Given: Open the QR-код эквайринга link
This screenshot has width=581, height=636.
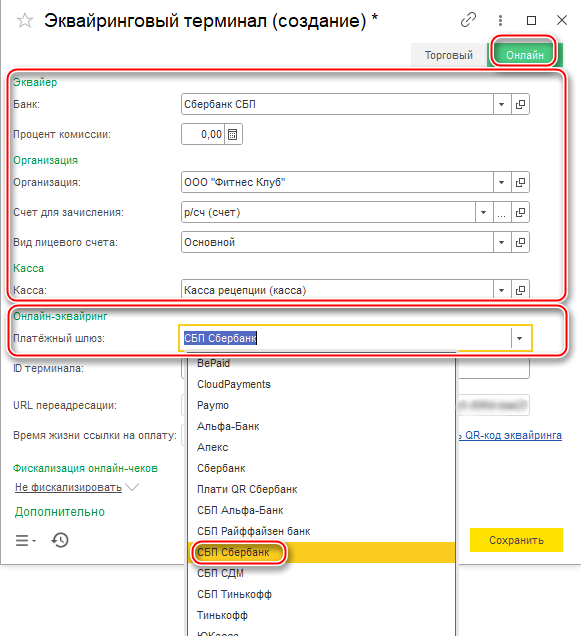Looking at the screenshot, I should [510, 435].
